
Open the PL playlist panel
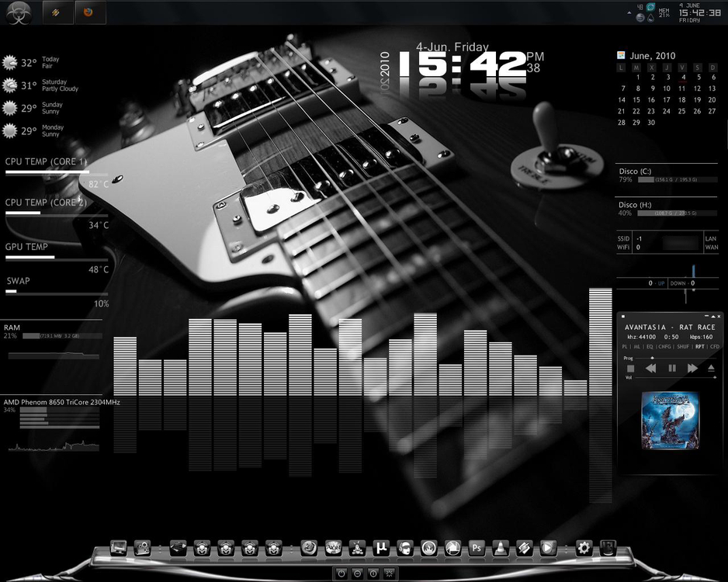tap(626, 347)
